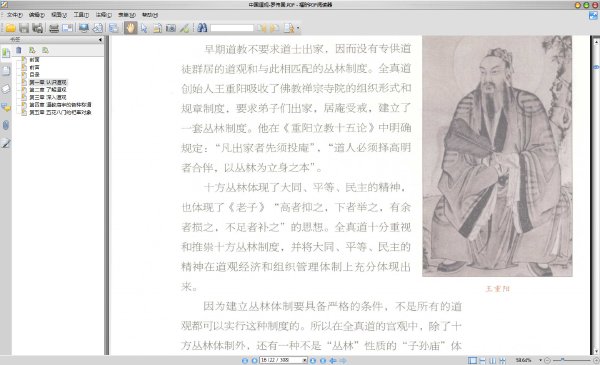Enable single page view mode
The image size is (600, 365).
pyautogui.click(x=473, y=360)
